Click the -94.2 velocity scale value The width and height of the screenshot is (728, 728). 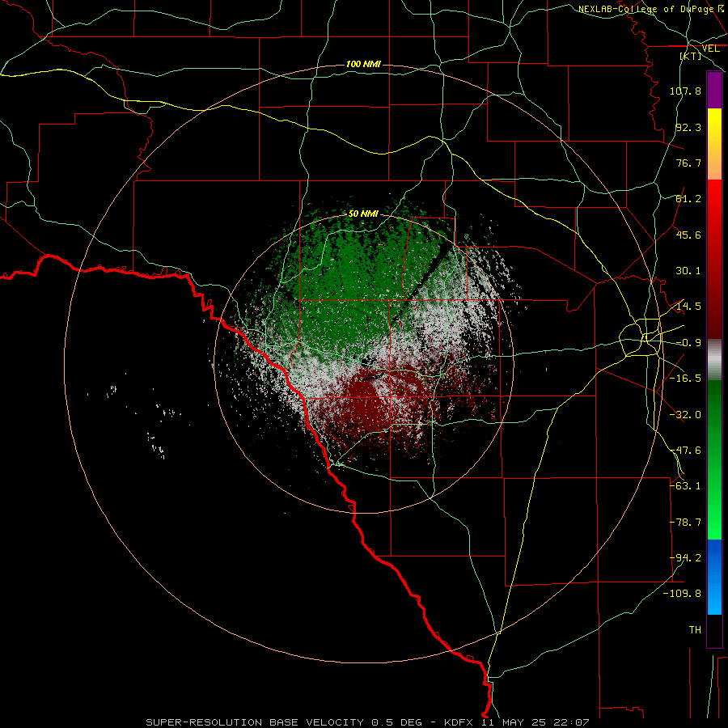coord(685,558)
